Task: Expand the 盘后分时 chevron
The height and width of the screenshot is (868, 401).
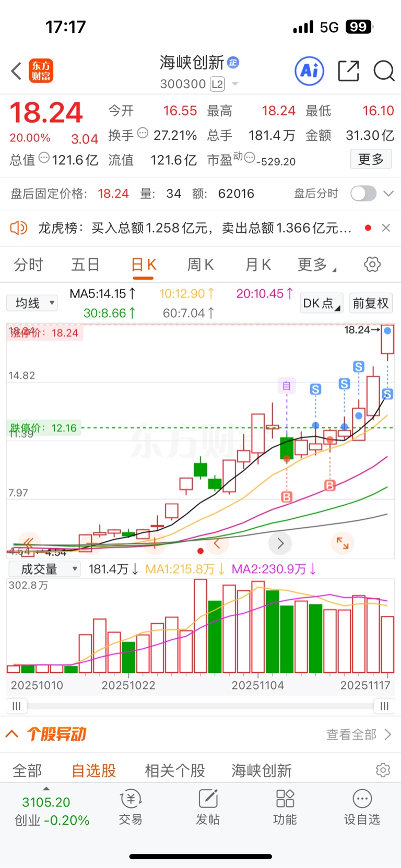Action: click(388, 194)
